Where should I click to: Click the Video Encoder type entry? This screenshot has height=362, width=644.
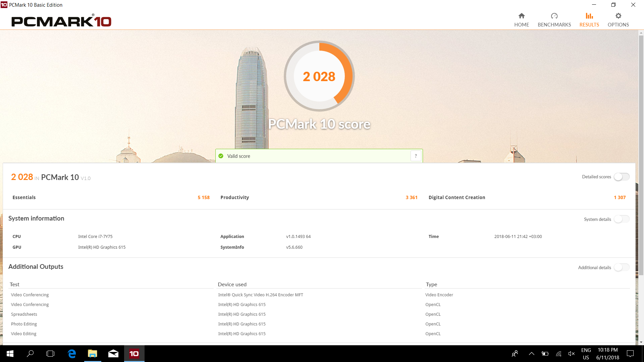439,295
